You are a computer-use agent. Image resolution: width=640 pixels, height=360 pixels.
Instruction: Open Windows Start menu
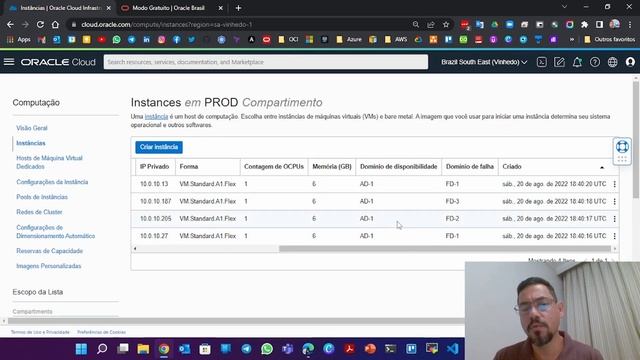point(81,349)
